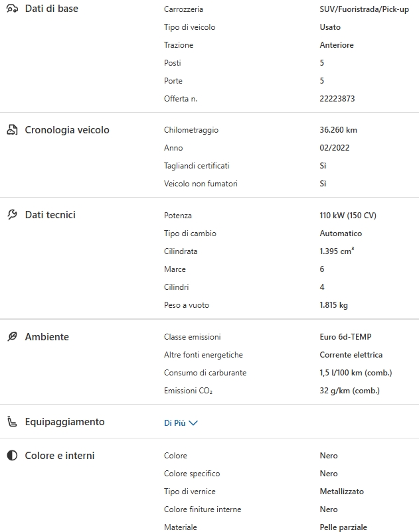
Task: Click the wrench icon next to Dati tecnici
Action: pos(12,215)
